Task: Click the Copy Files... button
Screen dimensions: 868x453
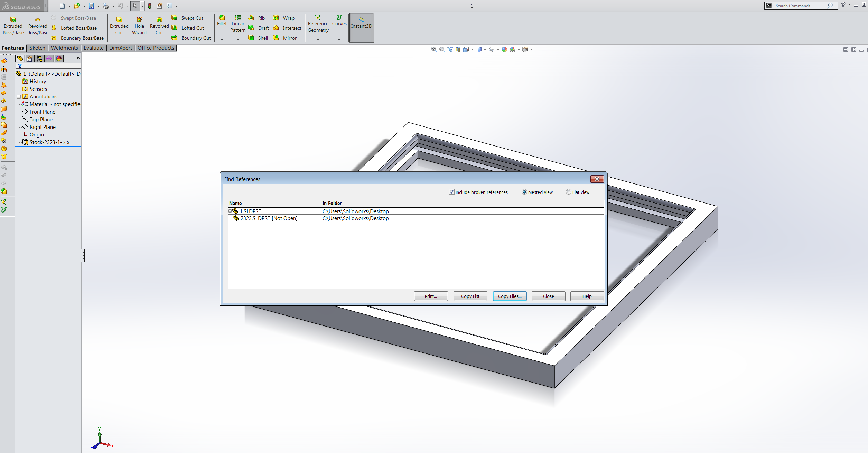Action: click(x=510, y=296)
